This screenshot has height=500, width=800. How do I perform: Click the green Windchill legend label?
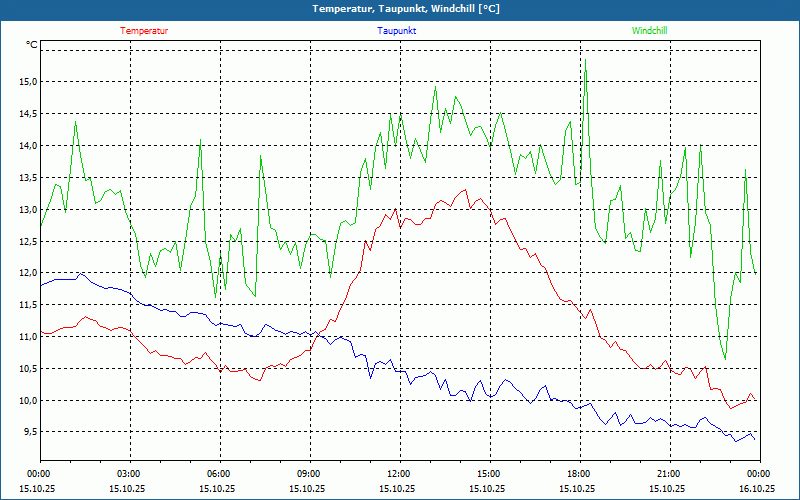click(x=649, y=31)
